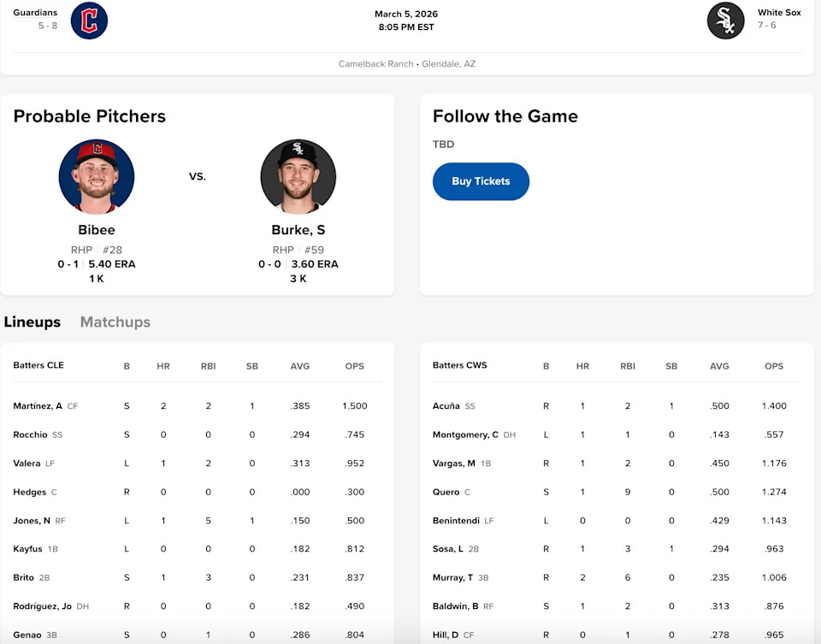Click Guardians team name in header
Viewport: 821px width, 644px height.
click(36, 13)
